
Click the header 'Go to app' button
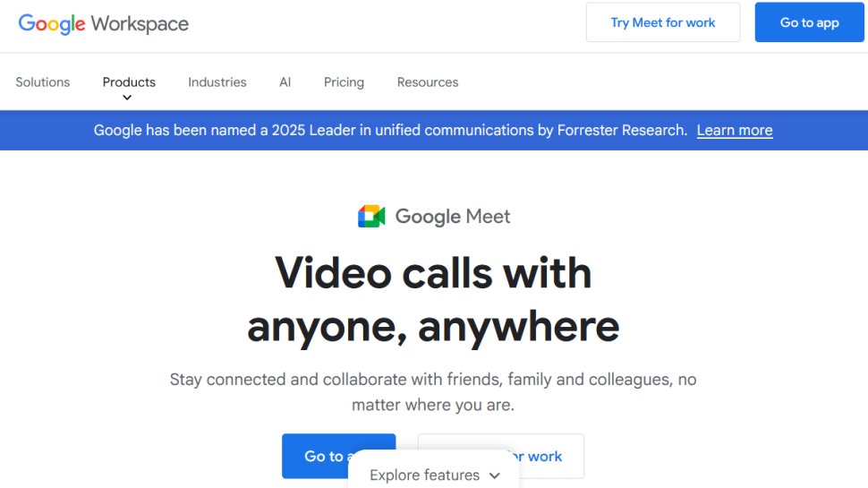tap(809, 22)
